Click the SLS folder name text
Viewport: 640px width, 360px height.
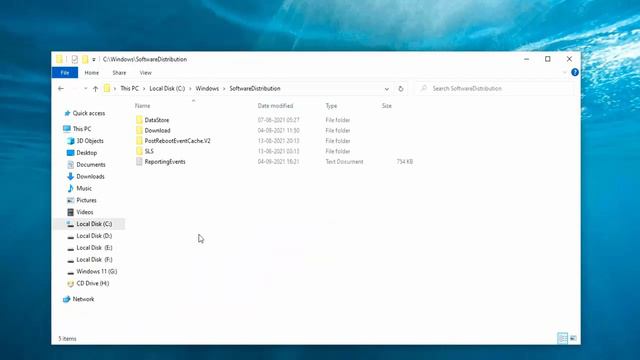[149, 151]
